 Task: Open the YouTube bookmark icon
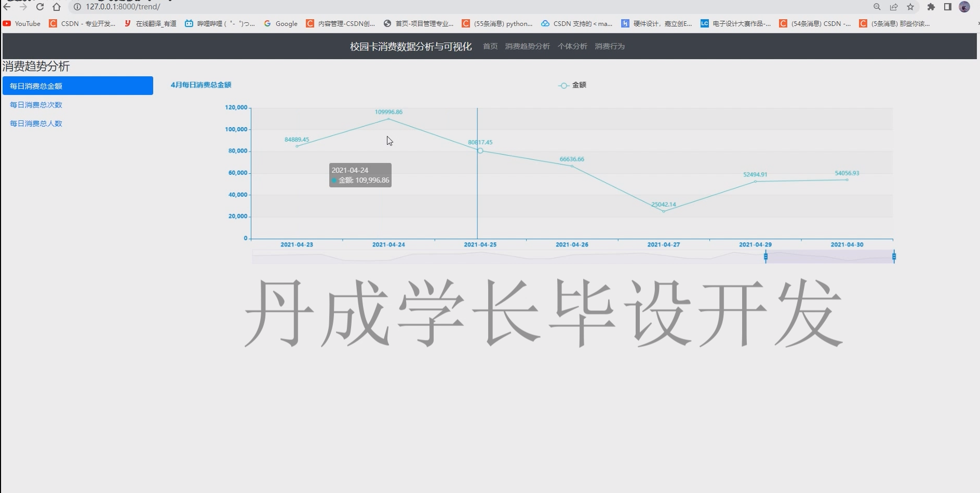point(6,23)
